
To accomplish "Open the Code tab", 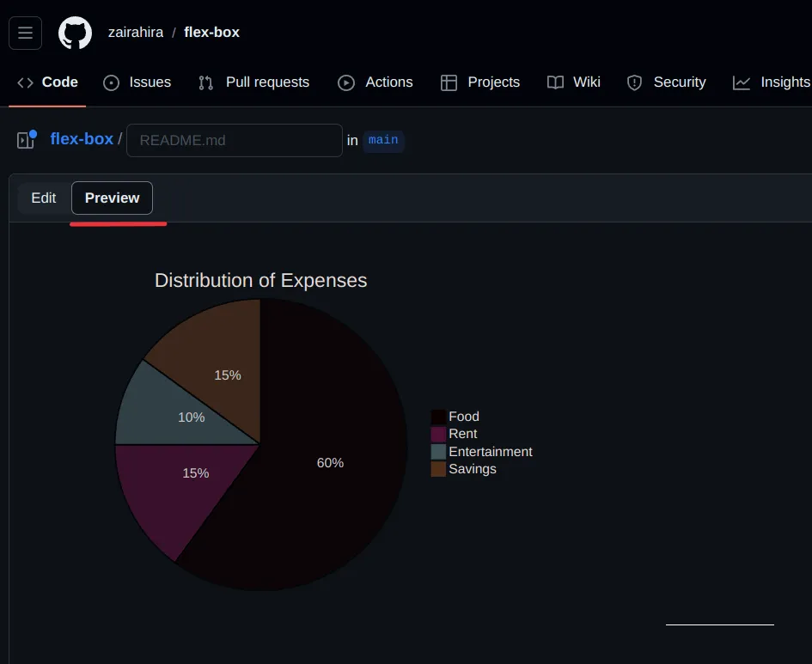I will click(x=48, y=82).
